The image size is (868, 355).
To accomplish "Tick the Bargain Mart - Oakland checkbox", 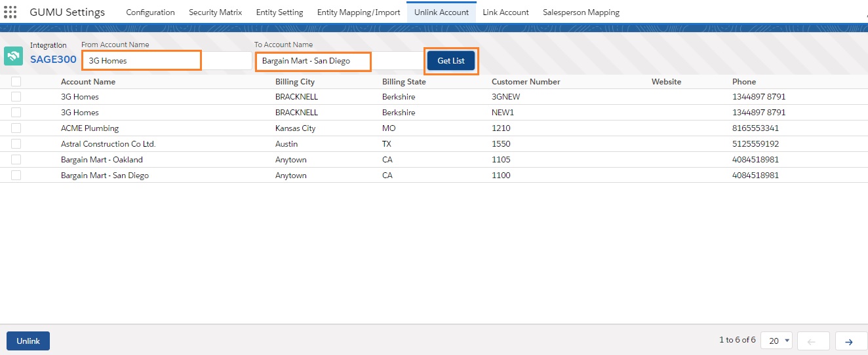I will pyautogui.click(x=16, y=159).
